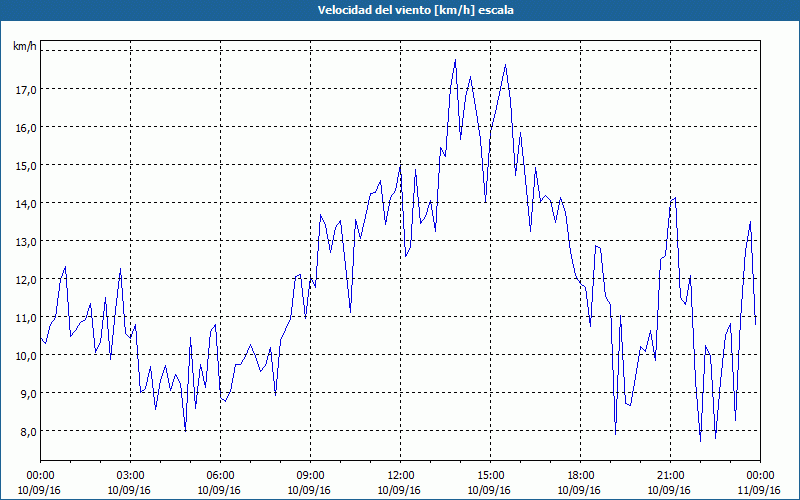Select the 14,0 y-axis value

tap(26, 204)
